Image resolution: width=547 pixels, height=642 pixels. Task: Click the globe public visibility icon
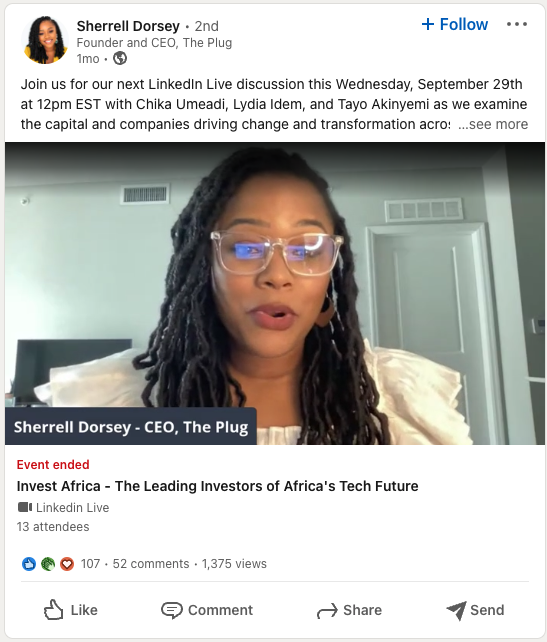[120, 59]
